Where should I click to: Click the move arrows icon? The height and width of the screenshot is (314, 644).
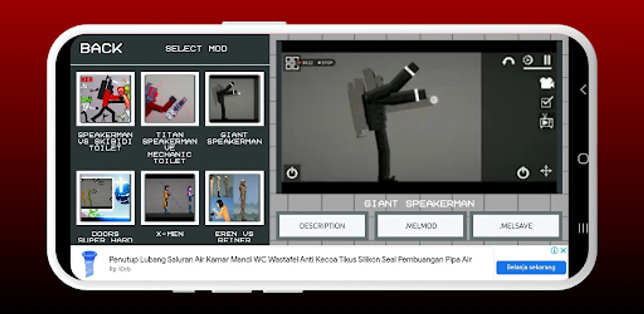click(546, 171)
